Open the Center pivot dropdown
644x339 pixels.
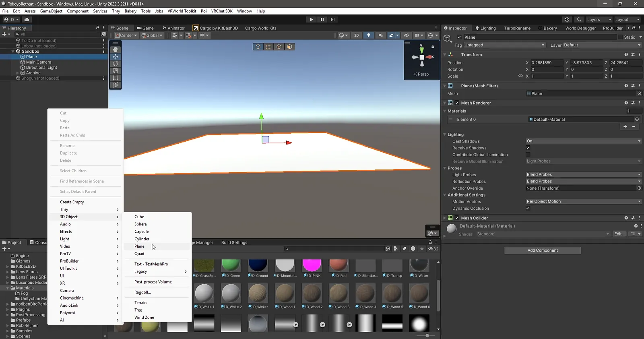click(126, 35)
